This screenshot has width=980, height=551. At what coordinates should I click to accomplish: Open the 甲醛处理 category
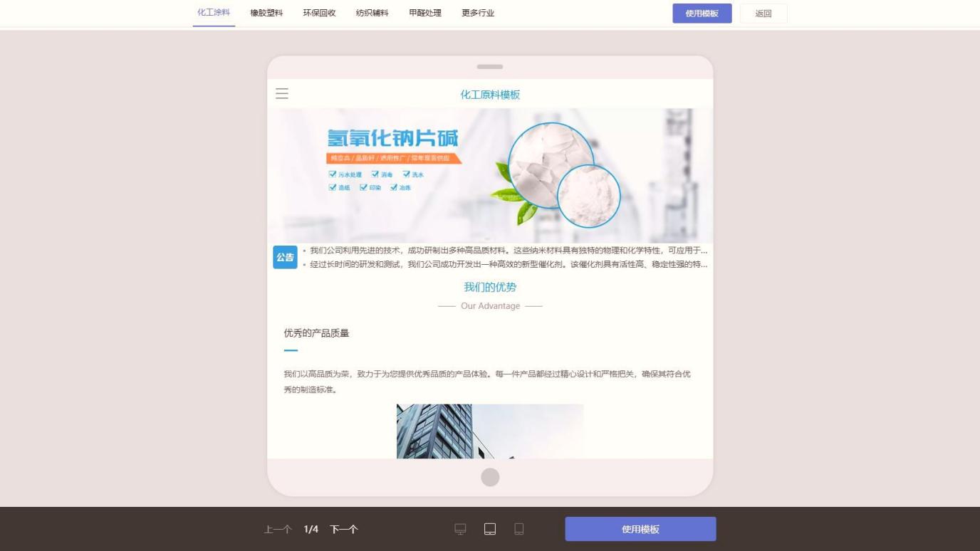pyautogui.click(x=424, y=12)
